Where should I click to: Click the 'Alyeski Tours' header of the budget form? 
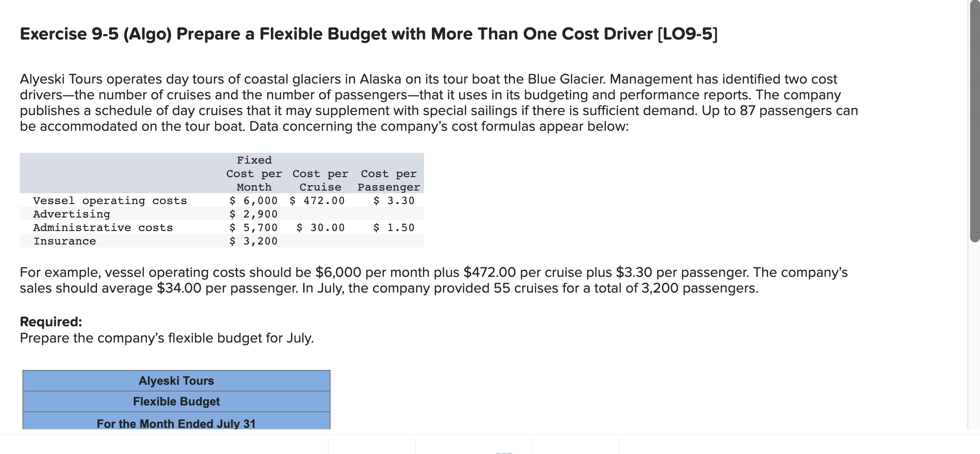tap(176, 381)
